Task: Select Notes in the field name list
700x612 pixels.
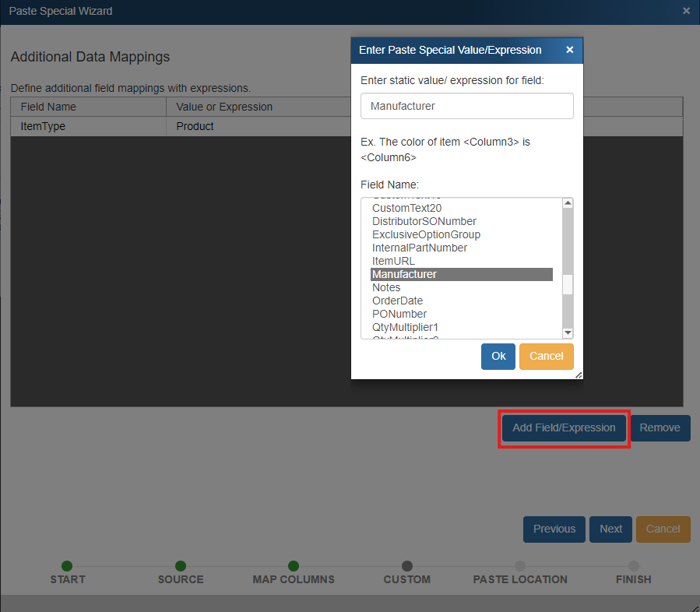Action: click(386, 287)
